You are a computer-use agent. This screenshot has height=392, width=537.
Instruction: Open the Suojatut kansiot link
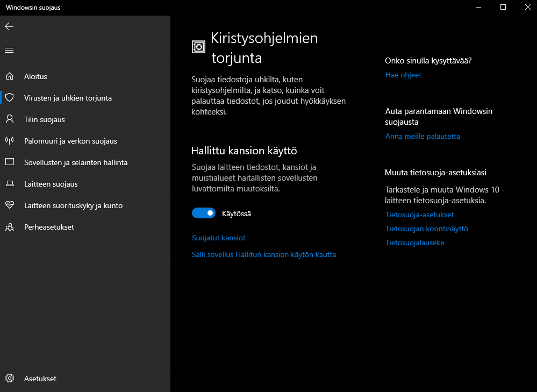pyautogui.click(x=218, y=238)
